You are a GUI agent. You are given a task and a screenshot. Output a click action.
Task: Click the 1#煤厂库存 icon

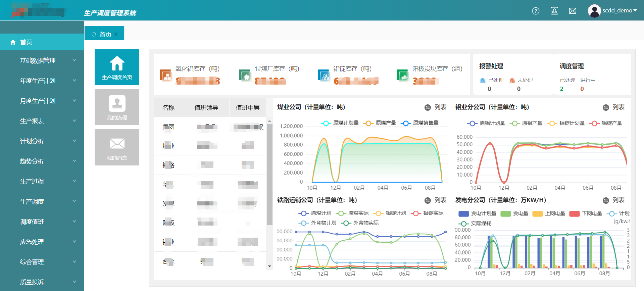[245, 75]
